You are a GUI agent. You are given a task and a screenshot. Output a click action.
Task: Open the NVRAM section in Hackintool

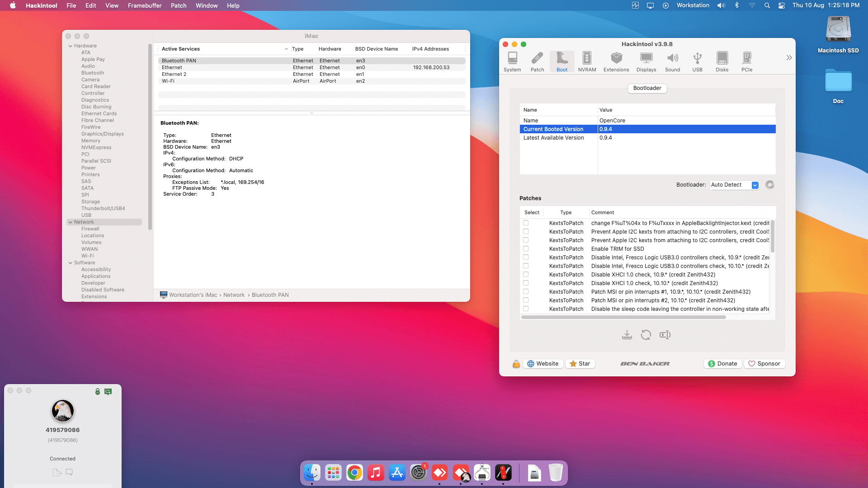click(x=587, y=61)
